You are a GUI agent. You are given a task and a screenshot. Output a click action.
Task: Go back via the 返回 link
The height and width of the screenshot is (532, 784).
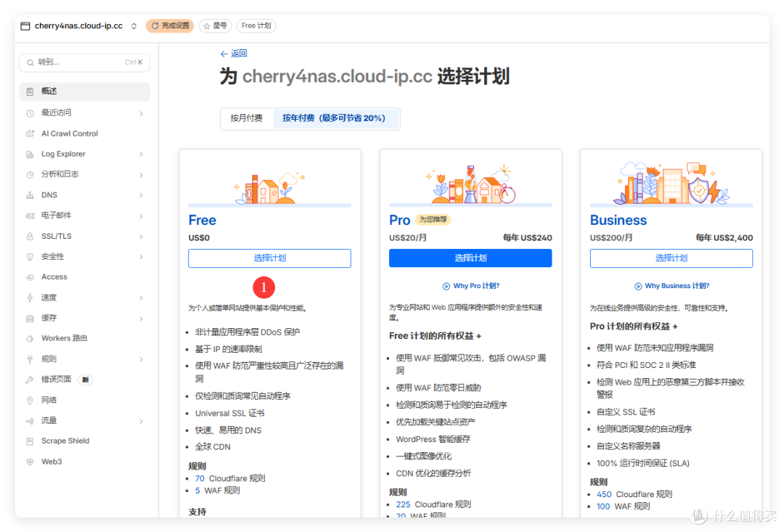point(234,54)
